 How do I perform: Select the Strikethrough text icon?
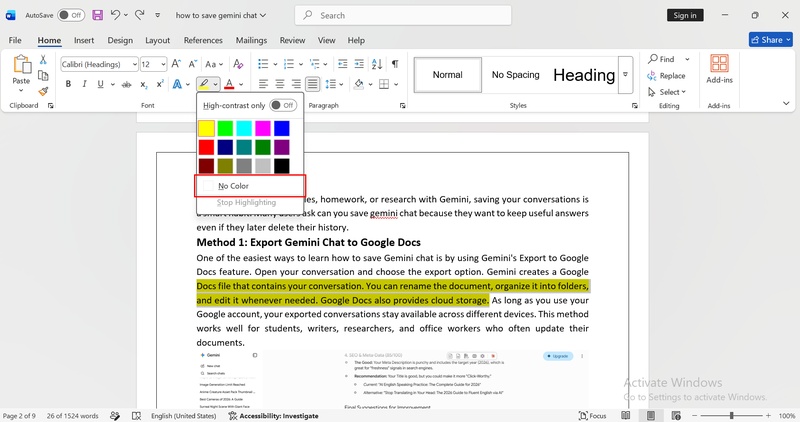coord(127,84)
